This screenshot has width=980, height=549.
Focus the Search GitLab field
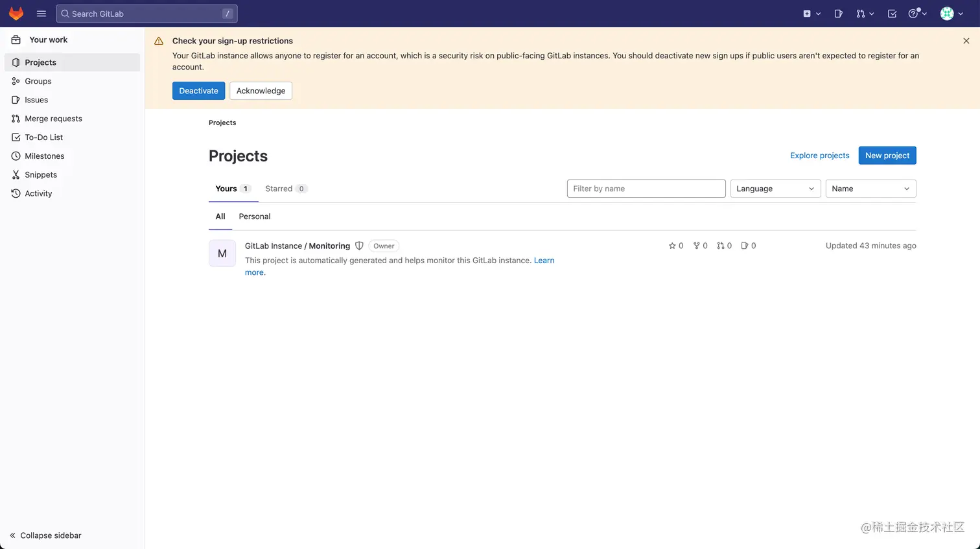click(147, 14)
